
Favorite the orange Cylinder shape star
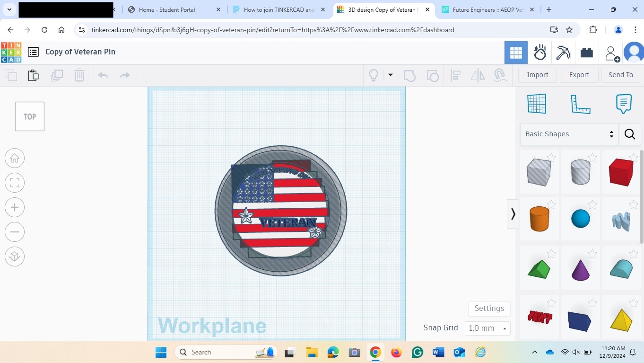(551, 204)
